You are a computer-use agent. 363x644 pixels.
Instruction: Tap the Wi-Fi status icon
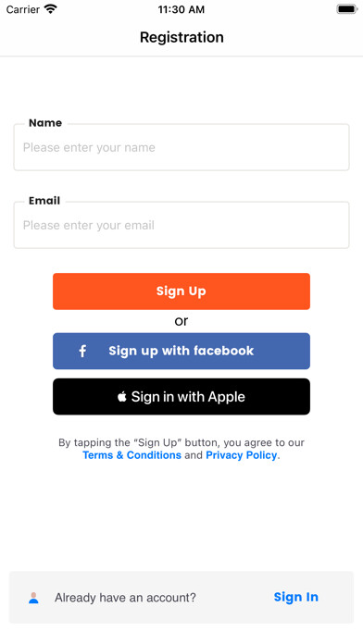click(51, 9)
